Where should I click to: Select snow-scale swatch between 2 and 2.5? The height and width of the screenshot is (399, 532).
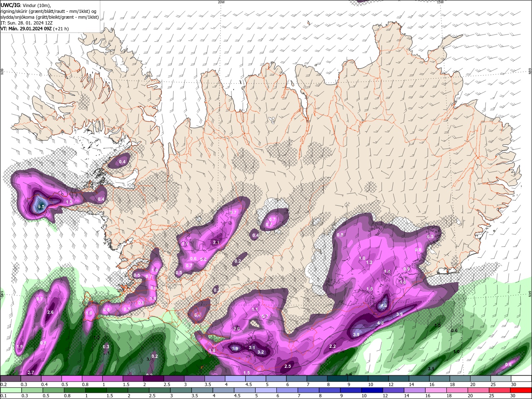click(153, 379)
